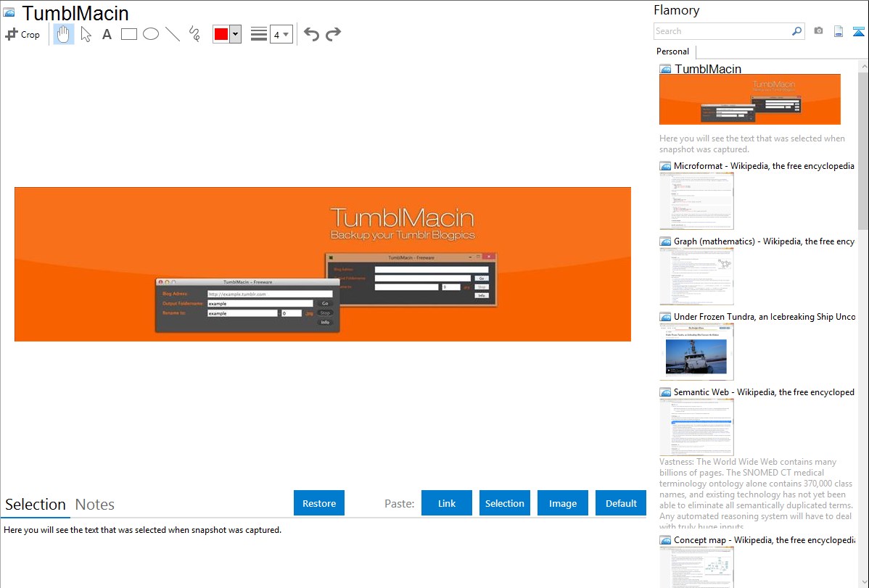Screen dimensions: 869x588
Task: Open the Graph (mathematics) snapshot thumbnail
Action: pos(696,276)
